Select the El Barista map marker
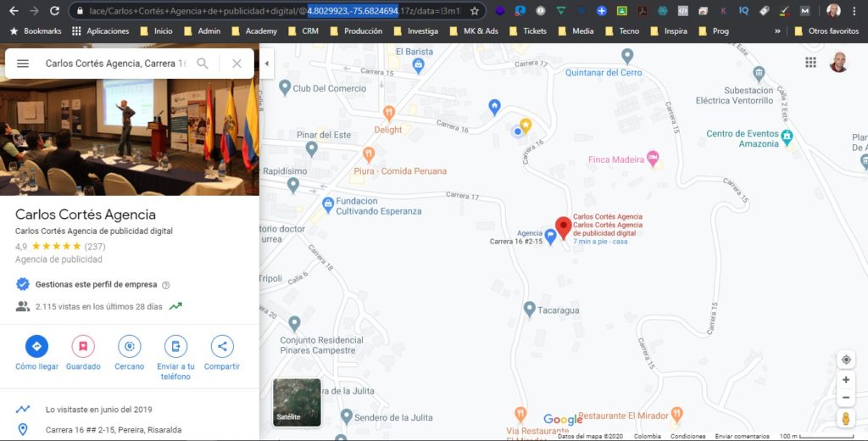Screen dimensions: 868x441 [419, 66]
